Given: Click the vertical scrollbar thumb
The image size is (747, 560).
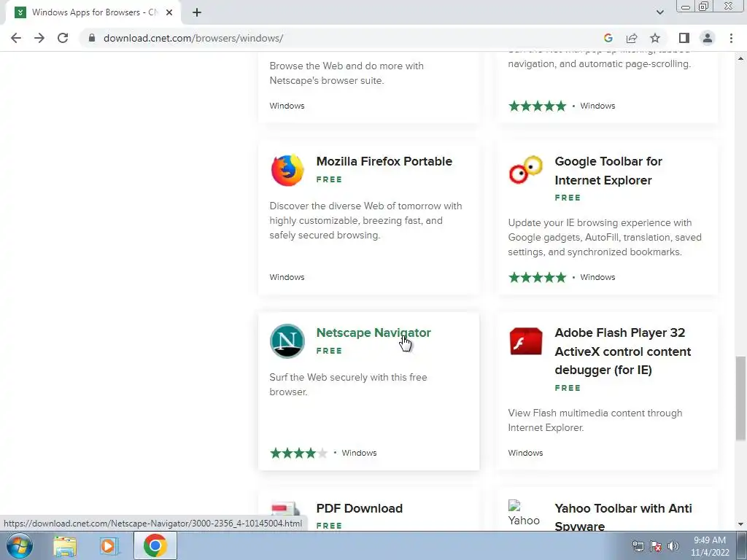Looking at the screenshot, I should [x=740, y=398].
